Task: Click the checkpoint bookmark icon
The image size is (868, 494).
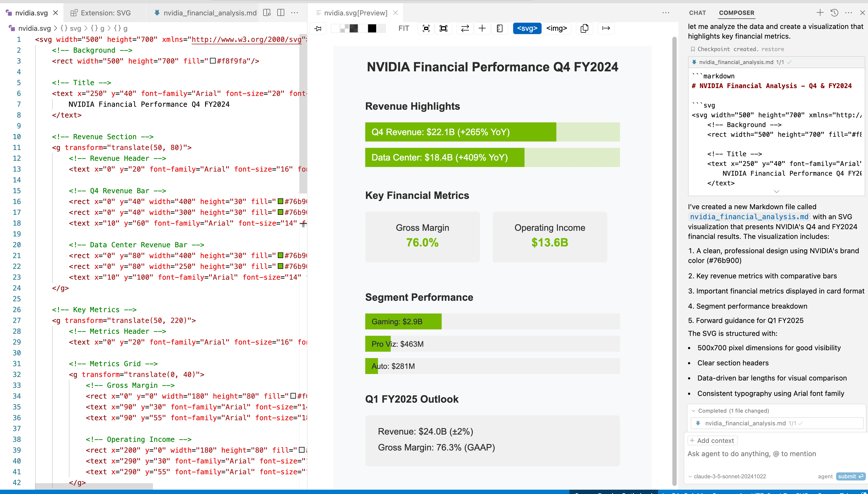Action: [x=693, y=49]
